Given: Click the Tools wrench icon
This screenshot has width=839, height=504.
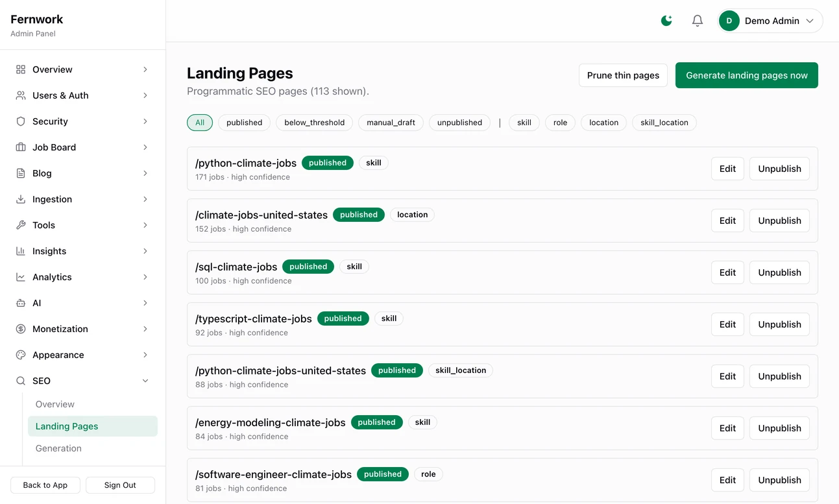Looking at the screenshot, I should [x=21, y=225].
